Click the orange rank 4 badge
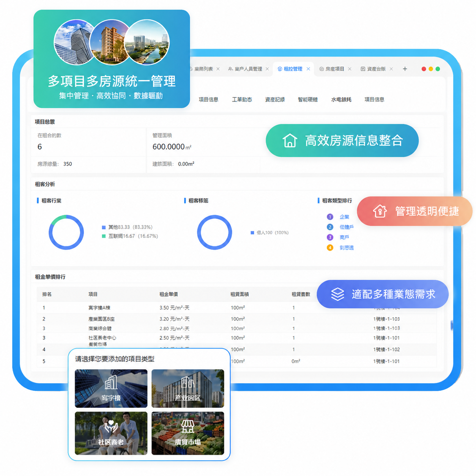 point(330,247)
